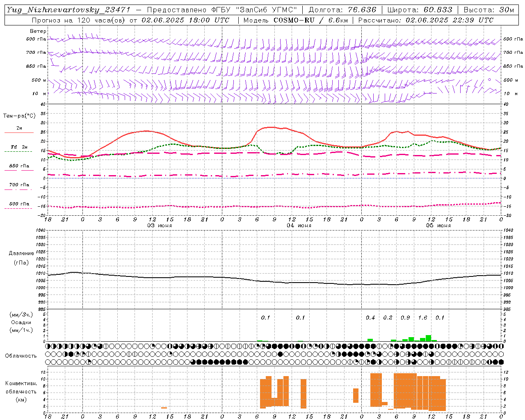Click the small open circle in the wind panel
Image resolution: width=525 pixels, height=420 pixels.
[x=489, y=80]
